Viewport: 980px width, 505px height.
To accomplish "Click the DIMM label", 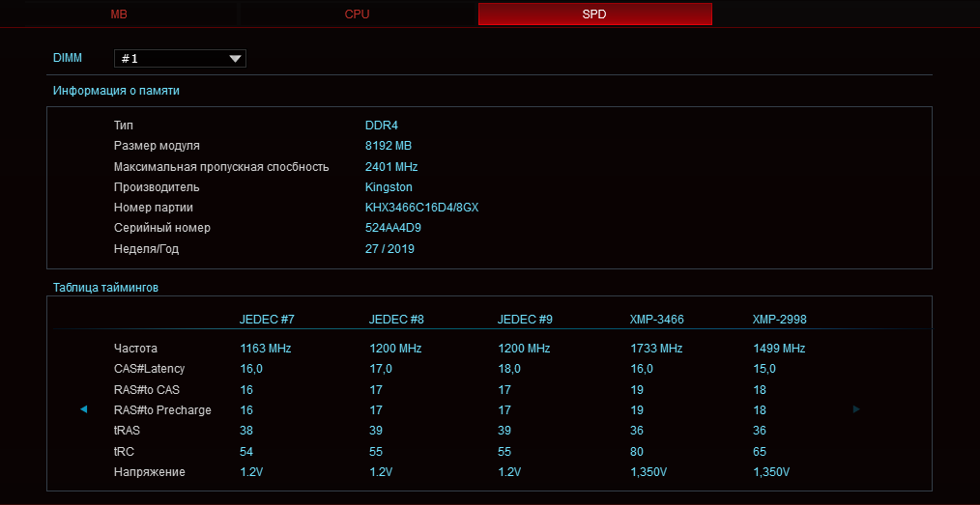I will (x=68, y=57).
